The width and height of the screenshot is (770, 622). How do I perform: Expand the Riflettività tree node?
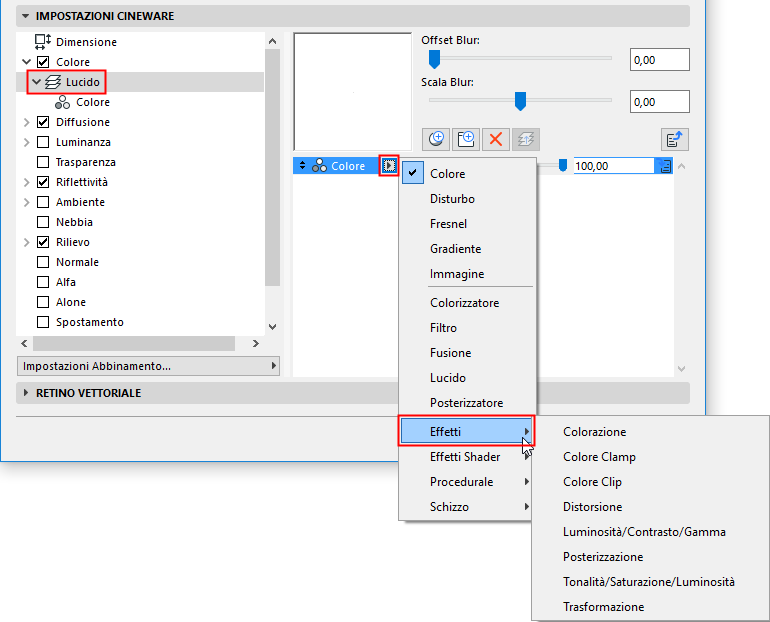pos(27,182)
